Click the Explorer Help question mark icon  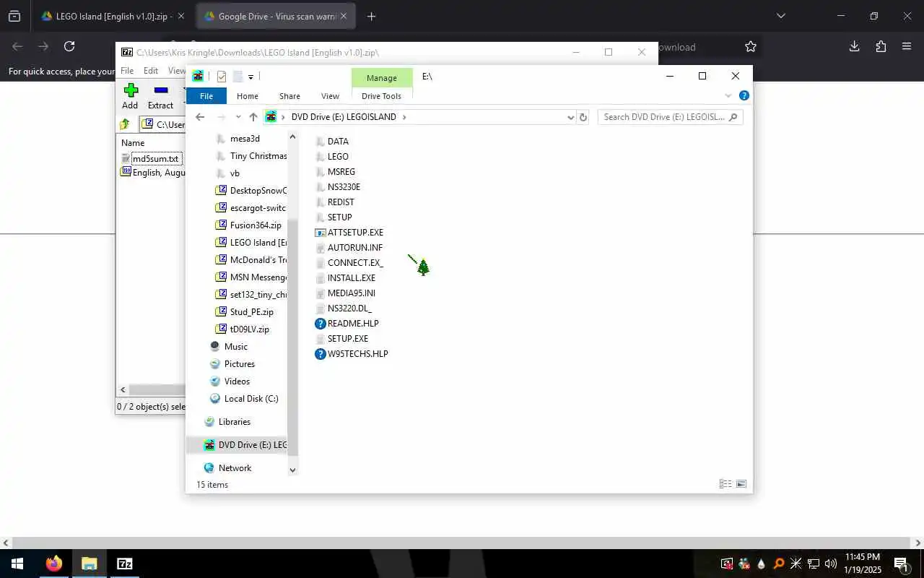(744, 95)
